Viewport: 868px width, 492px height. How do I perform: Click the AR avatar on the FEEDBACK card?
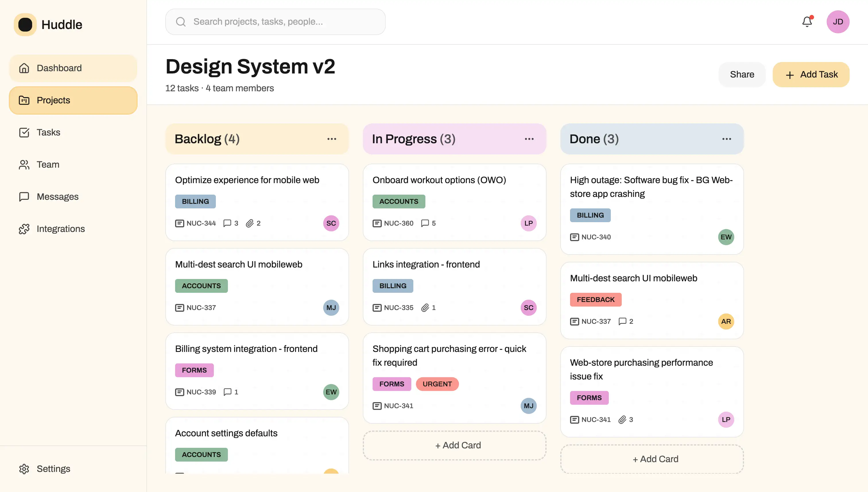click(x=726, y=321)
